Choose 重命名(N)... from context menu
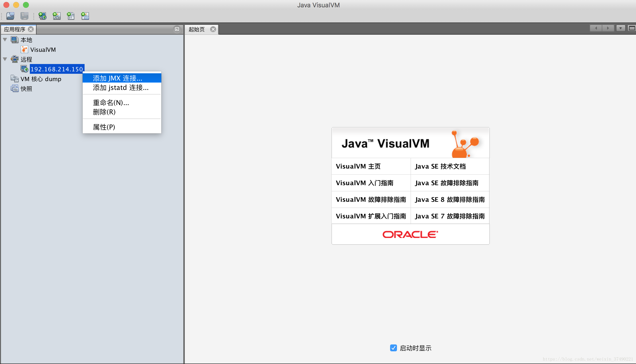The width and height of the screenshot is (636, 364). pos(122,103)
